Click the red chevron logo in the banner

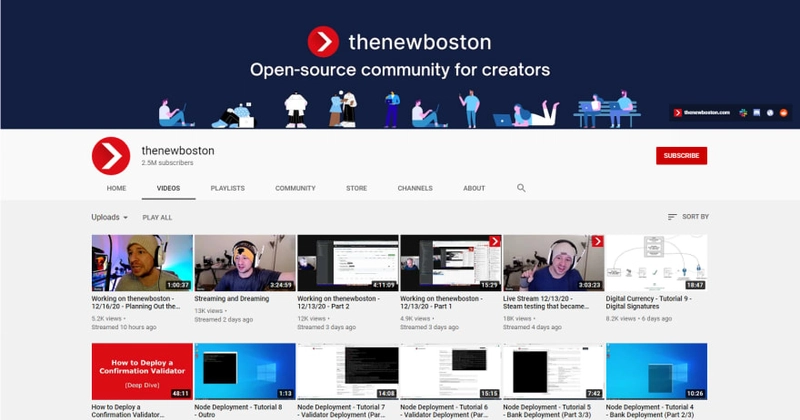tap(323, 42)
